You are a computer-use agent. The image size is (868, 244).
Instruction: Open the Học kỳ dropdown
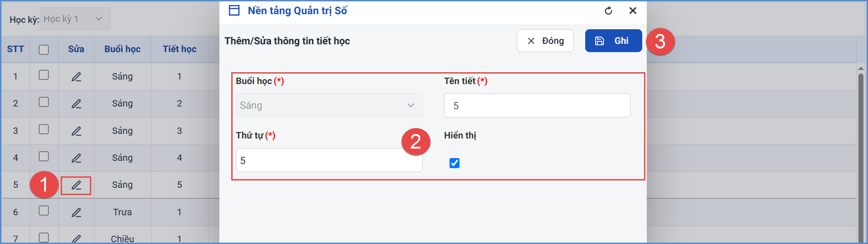point(75,19)
